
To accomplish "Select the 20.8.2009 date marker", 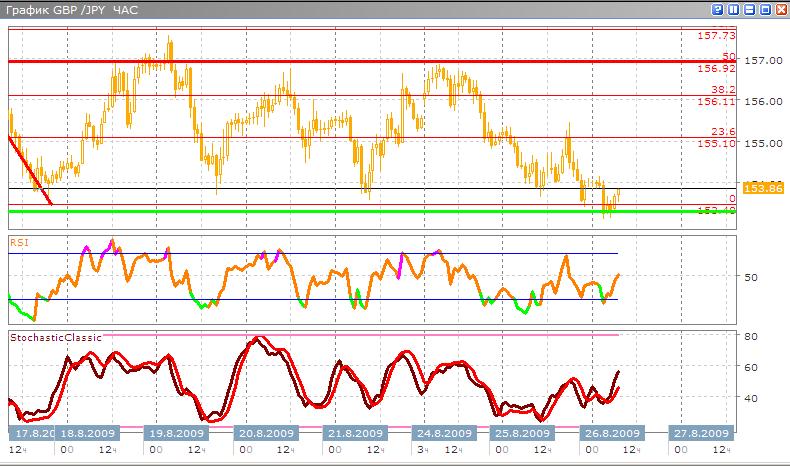I will click(266, 433).
